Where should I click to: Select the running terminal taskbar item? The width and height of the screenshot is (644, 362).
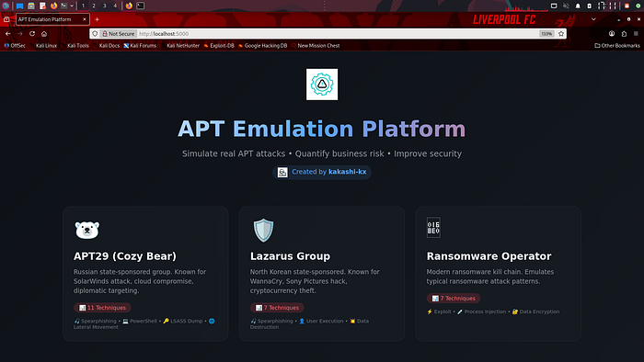pos(141,6)
